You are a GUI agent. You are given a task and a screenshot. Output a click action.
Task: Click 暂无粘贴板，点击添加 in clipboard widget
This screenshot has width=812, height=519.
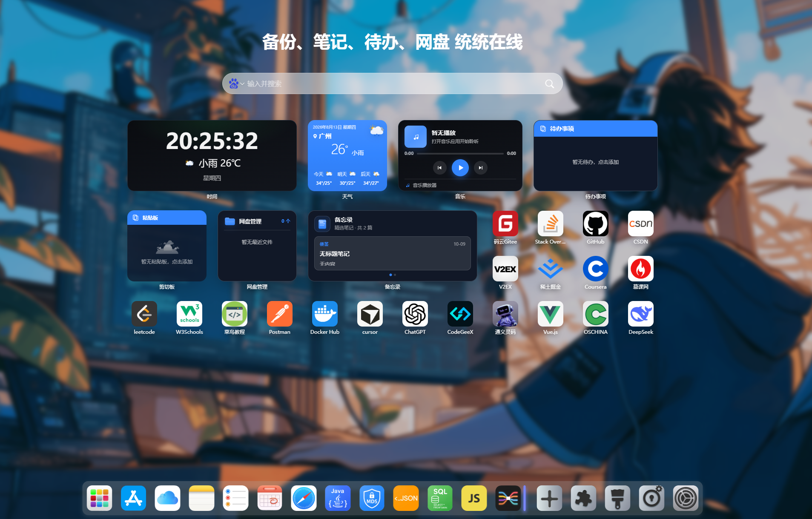click(167, 262)
